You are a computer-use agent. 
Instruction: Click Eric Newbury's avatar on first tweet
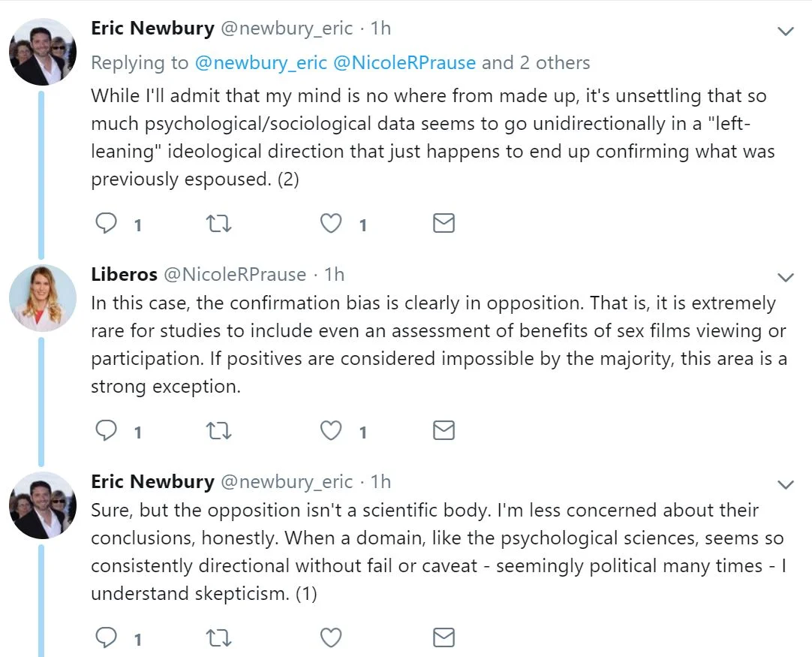42,52
